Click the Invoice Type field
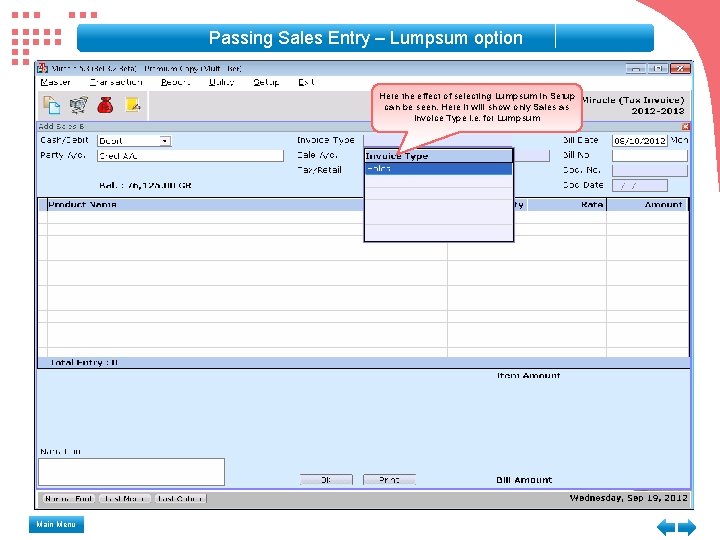720x540 pixels. [438, 141]
